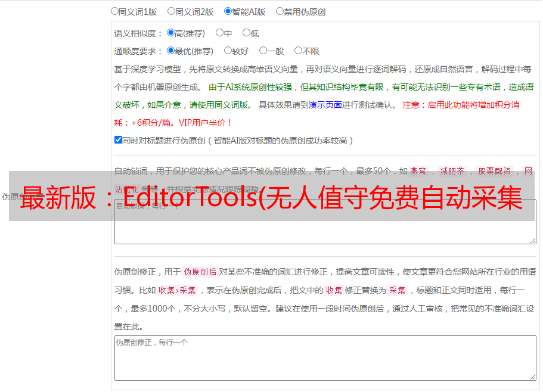
Task: Set 语义相似度 to 低
Action: [246, 33]
